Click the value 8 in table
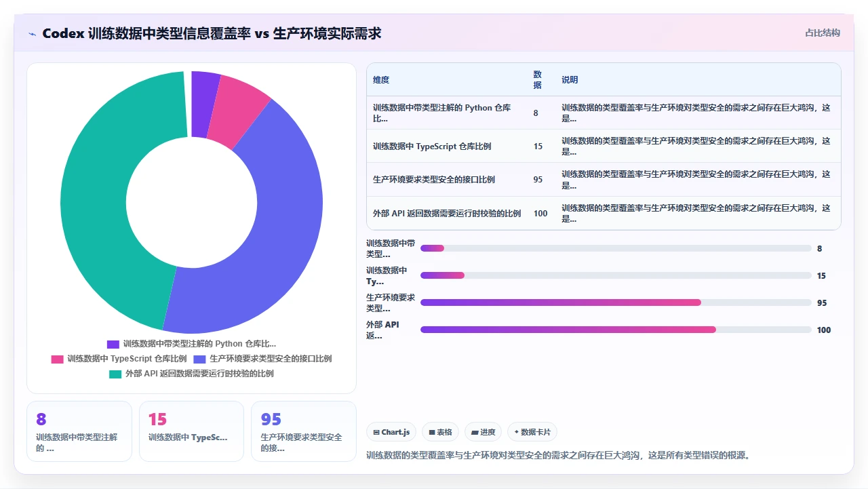 point(536,113)
